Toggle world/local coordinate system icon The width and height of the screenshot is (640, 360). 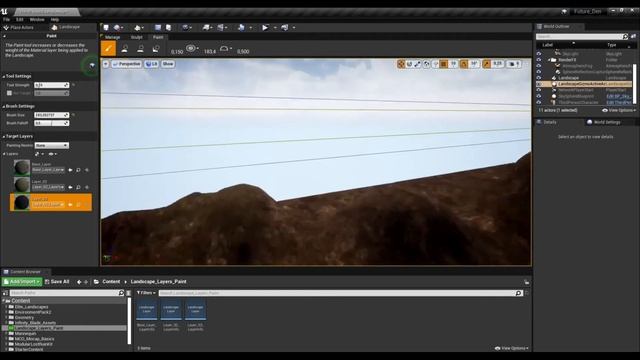coord(427,64)
